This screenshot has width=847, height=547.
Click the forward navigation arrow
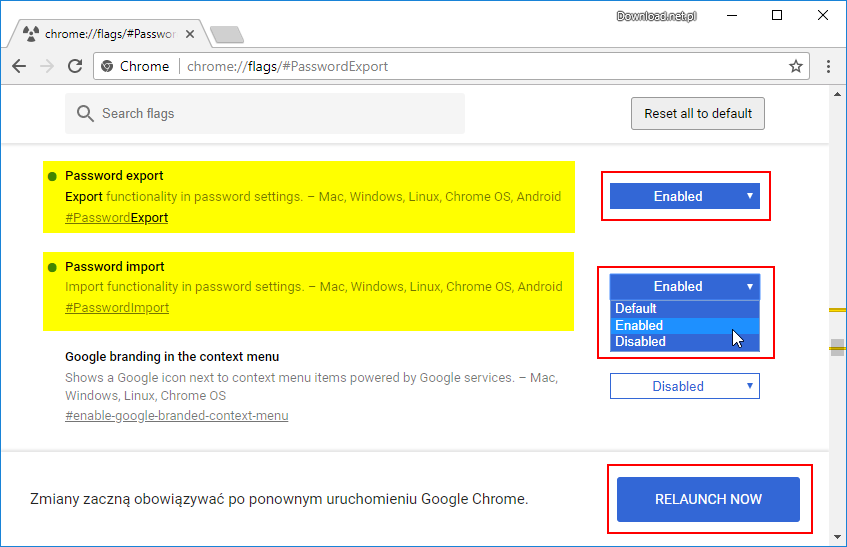click(x=47, y=66)
